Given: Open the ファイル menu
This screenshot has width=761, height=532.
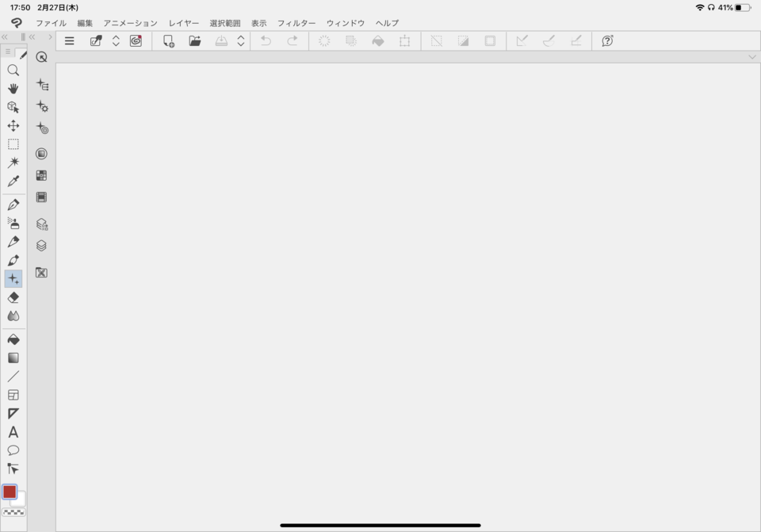Looking at the screenshot, I should click(51, 23).
